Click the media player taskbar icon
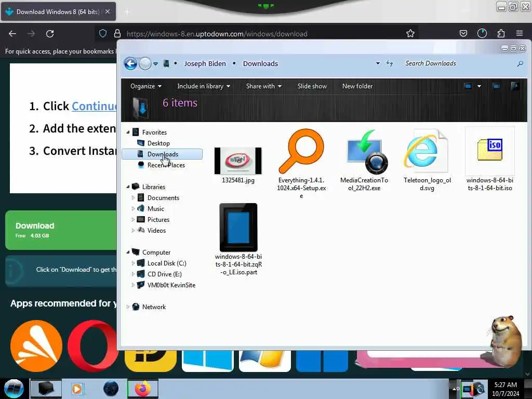Viewport: 532px width, 399px height. tap(77, 389)
